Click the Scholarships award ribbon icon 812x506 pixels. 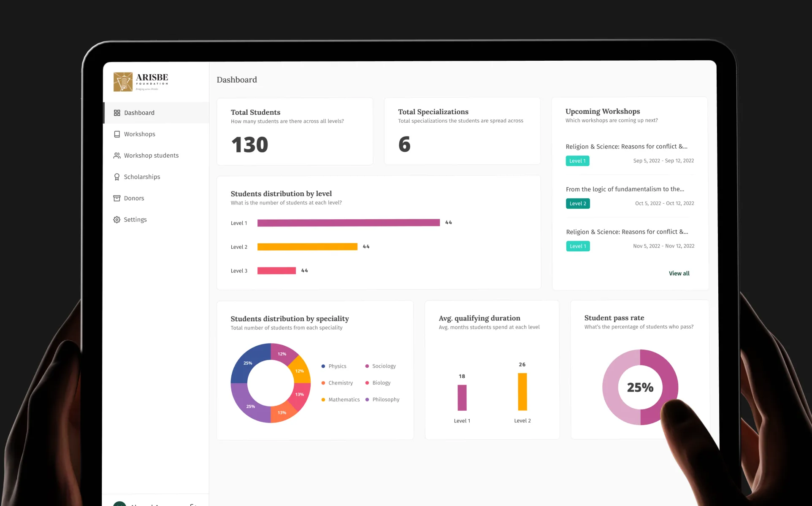[117, 177]
